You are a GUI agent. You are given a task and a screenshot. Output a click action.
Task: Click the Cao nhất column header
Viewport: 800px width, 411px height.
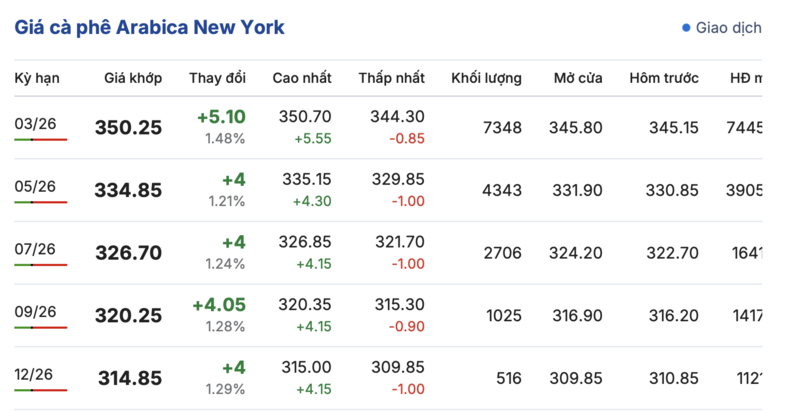(x=302, y=78)
